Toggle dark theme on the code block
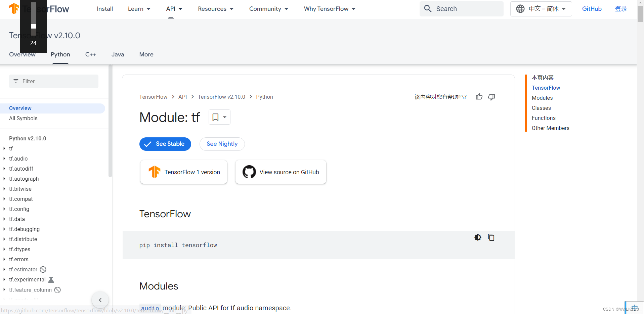 [x=478, y=237]
